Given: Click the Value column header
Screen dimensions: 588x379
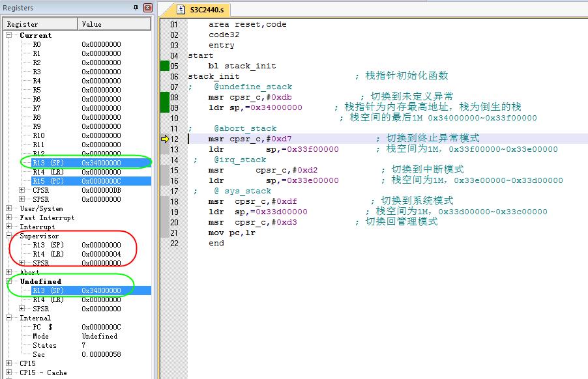Looking at the screenshot, I should click(x=115, y=24).
